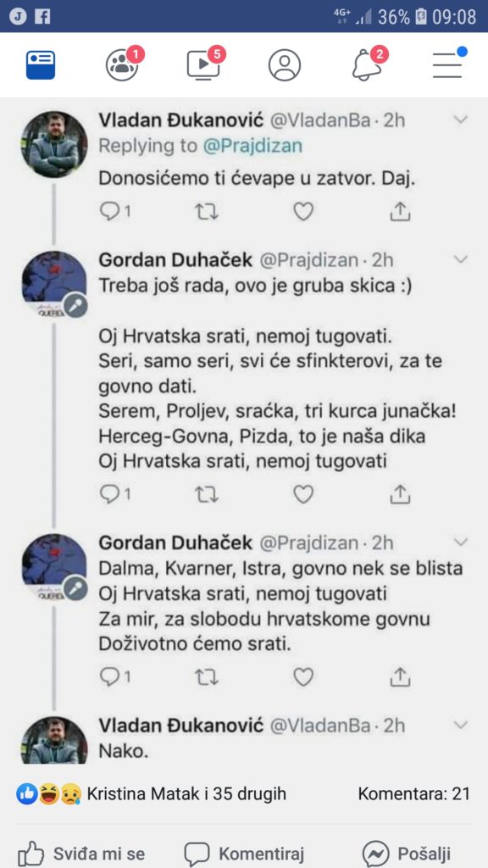
Task: Retweet Gordan Duhaček's 'gruba skica' tweet
Action: [207, 492]
